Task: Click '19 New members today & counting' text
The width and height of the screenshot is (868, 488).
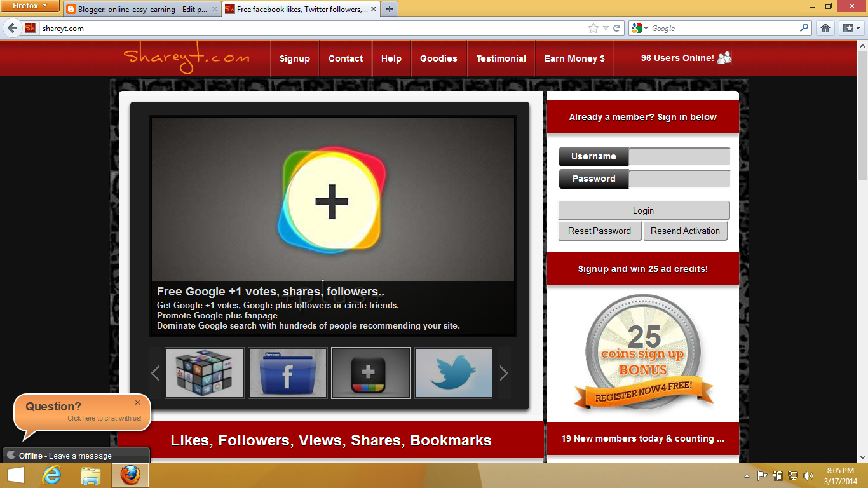Action: (x=643, y=438)
